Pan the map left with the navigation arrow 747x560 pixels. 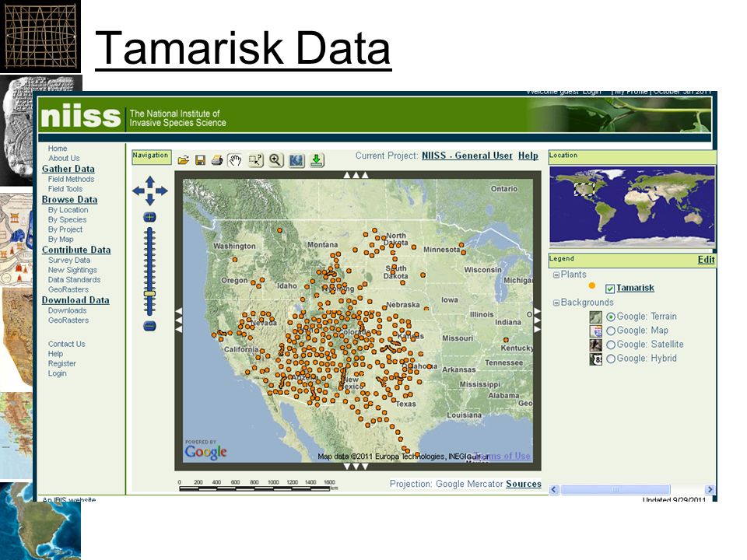139,191
